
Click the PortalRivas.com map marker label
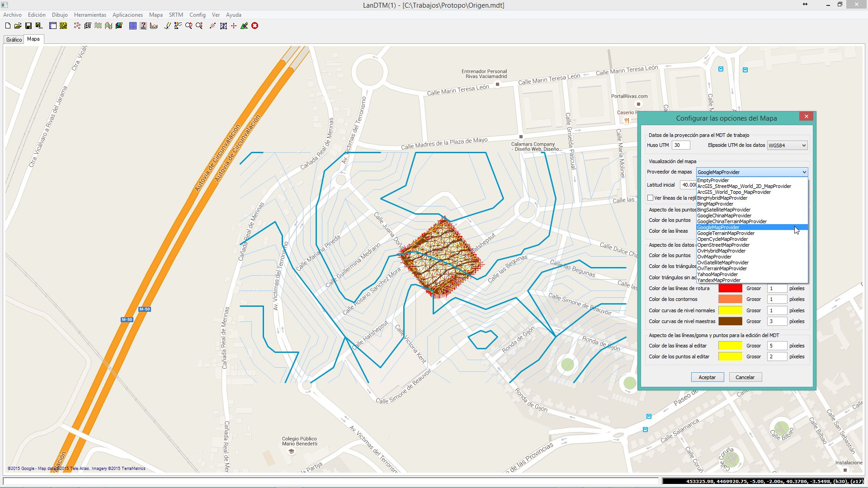click(629, 96)
